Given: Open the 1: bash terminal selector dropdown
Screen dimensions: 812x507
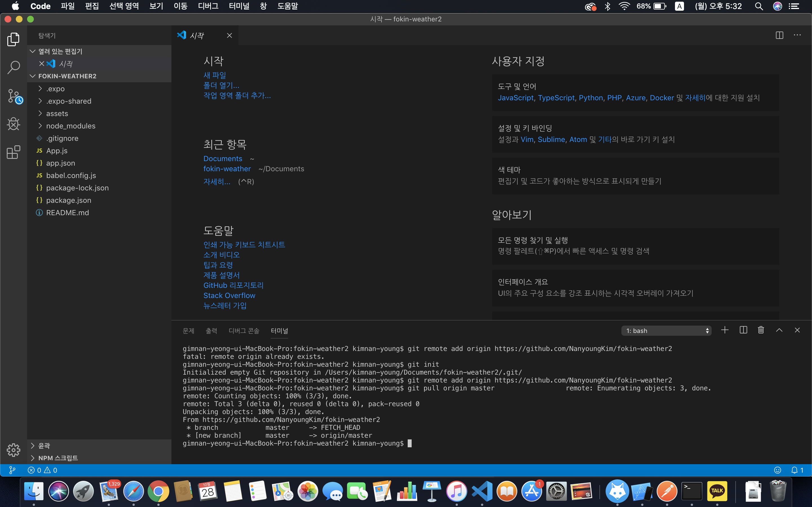Looking at the screenshot, I should 666,331.
